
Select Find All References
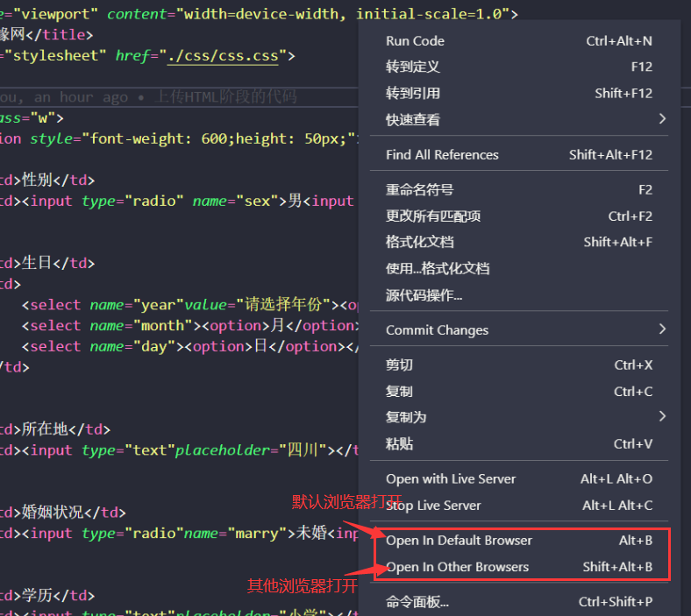(519, 154)
